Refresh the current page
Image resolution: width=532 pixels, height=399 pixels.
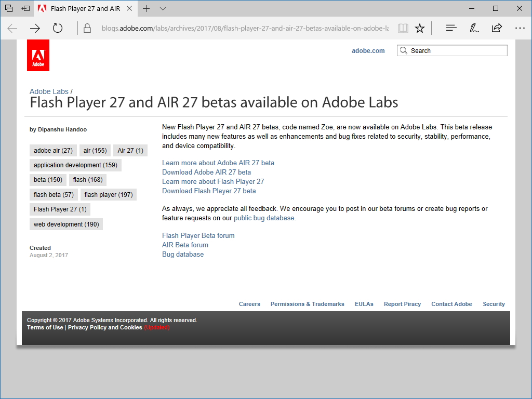(58, 28)
